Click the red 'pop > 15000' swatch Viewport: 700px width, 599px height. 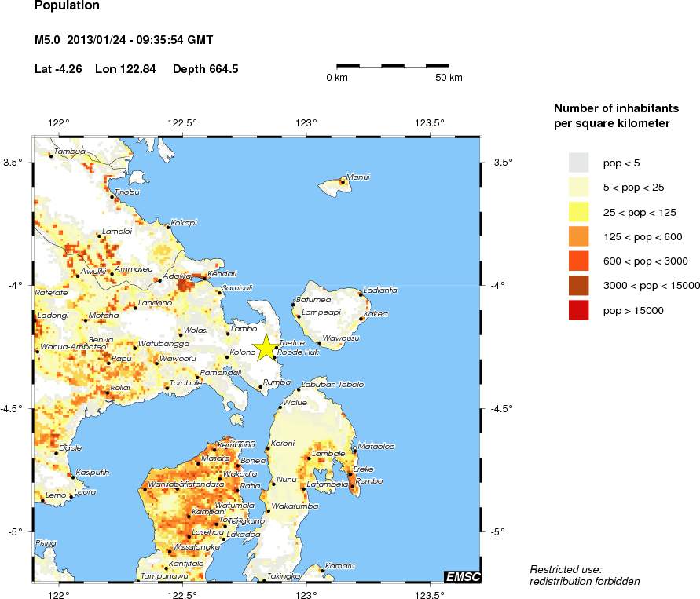[x=578, y=310]
